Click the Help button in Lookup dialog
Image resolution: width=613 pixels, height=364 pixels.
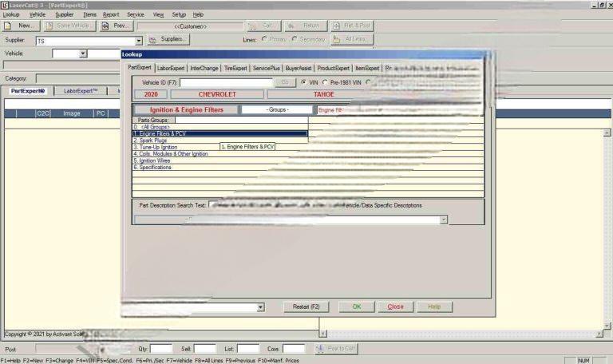coord(434,307)
